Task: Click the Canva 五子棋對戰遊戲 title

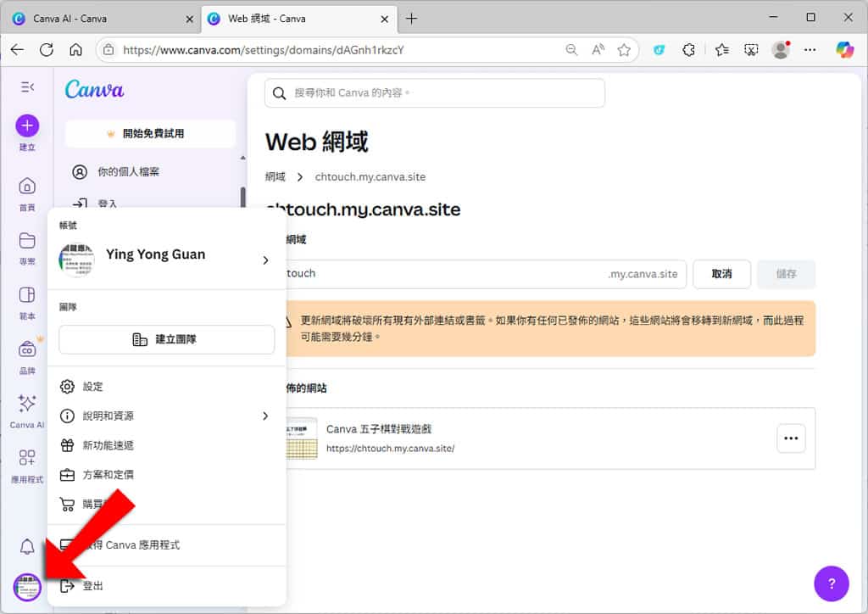Action: tap(379, 429)
